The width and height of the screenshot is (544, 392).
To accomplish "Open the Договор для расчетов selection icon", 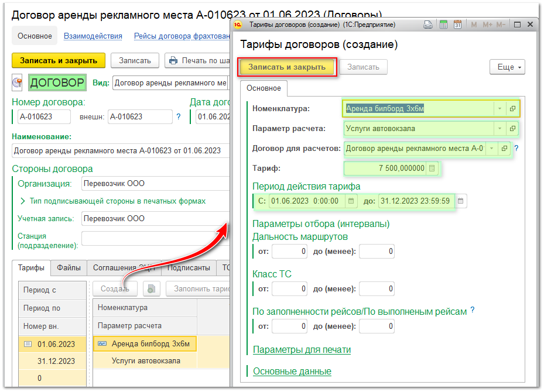I will click(504, 149).
